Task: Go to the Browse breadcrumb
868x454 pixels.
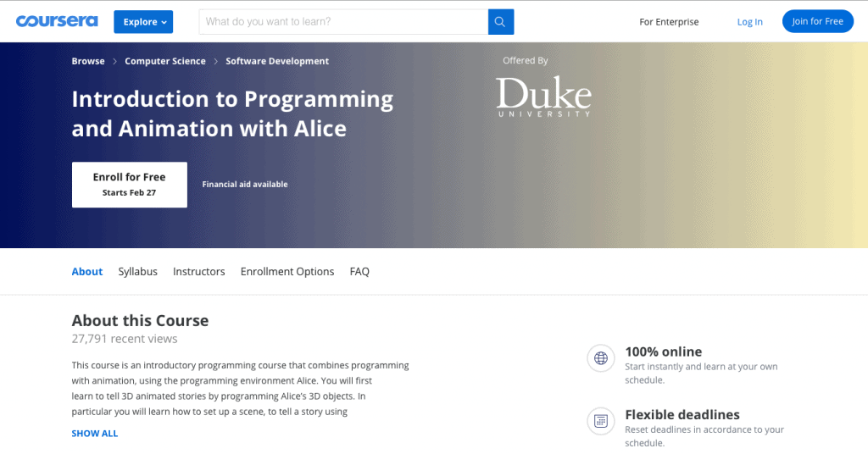Action: pos(88,61)
